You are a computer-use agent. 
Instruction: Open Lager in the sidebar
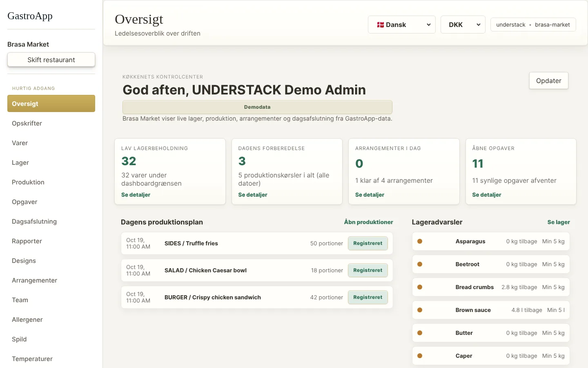(51, 162)
